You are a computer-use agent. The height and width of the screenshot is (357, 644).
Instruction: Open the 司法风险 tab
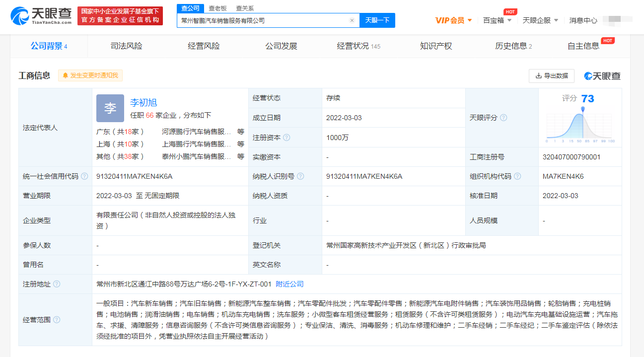coord(126,46)
